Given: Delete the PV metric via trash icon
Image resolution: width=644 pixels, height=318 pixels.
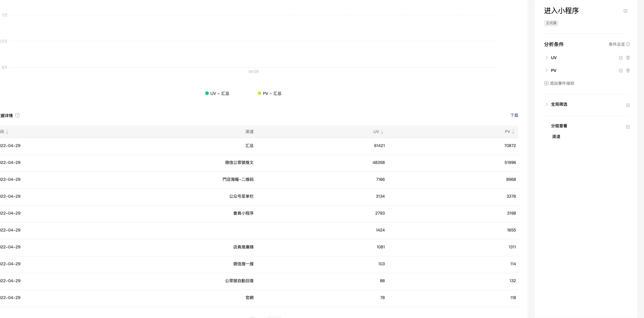Looking at the screenshot, I should 628,71.
